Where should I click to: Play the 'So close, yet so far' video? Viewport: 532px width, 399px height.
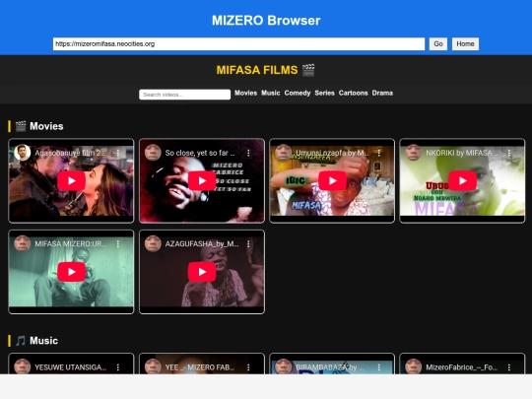click(x=202, y=181)
